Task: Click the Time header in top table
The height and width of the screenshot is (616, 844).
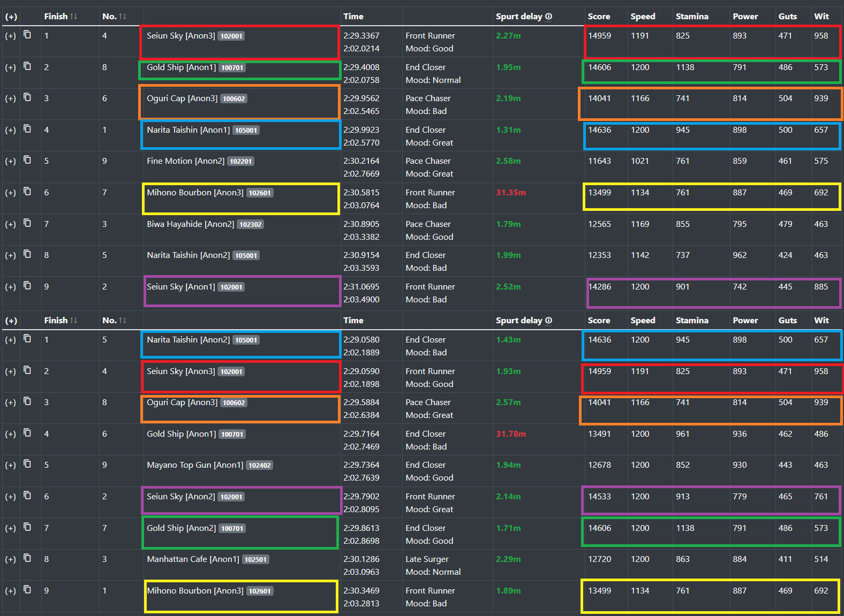Action: coord(353,17)
